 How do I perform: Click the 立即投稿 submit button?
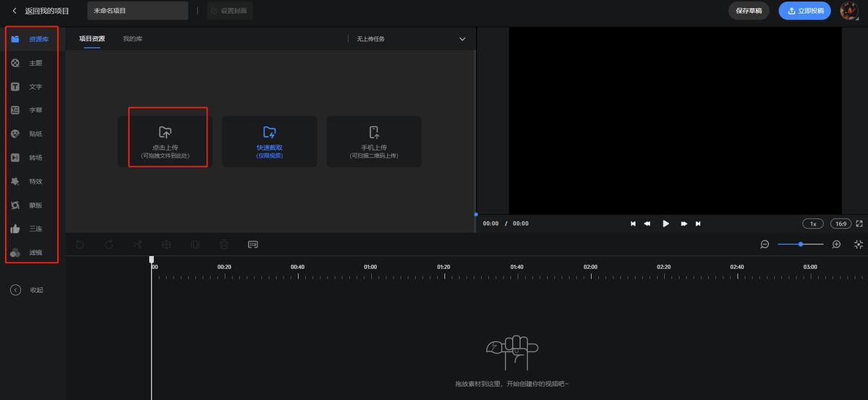(804, 11)
